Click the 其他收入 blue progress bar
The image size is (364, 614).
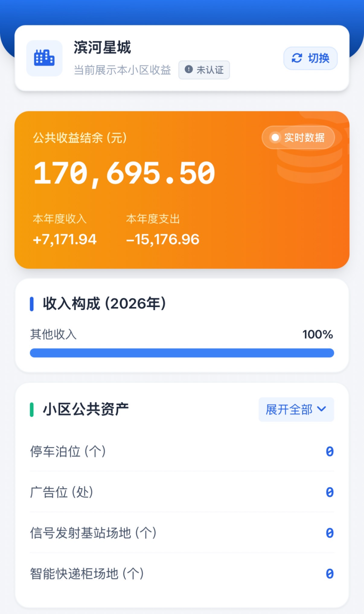pyautogui.click(x=182, y=353)
